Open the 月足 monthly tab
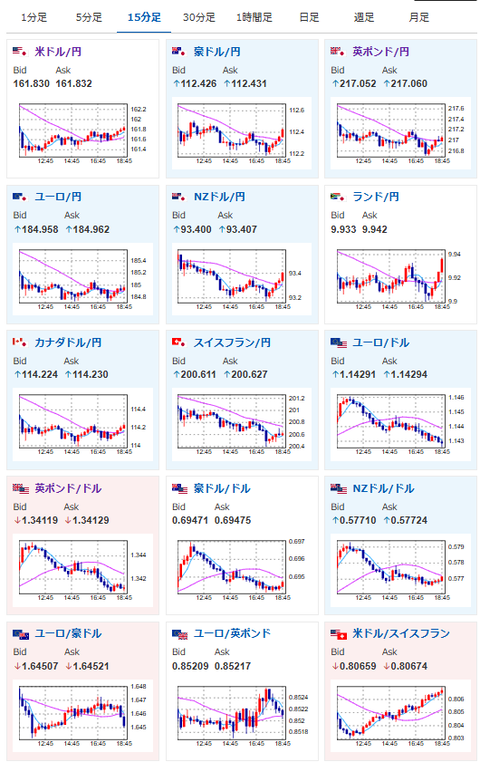The image size is (480, 762). coord(419,18)
